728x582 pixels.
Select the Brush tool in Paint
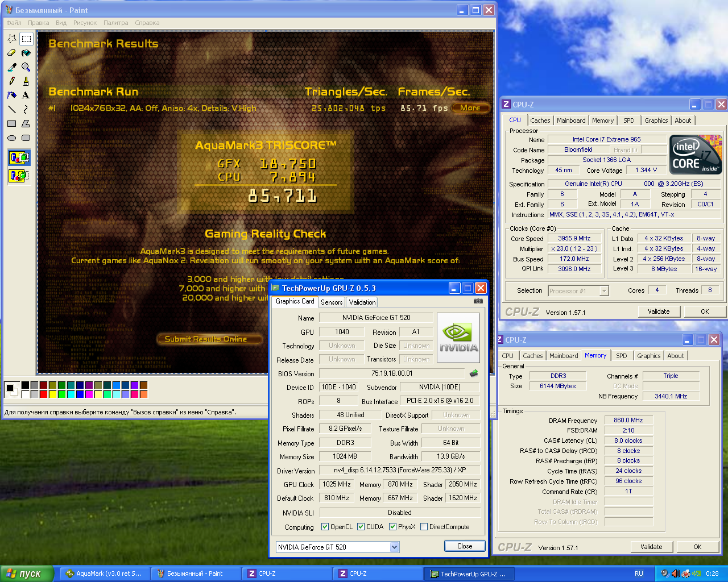[x=26, y=81]
